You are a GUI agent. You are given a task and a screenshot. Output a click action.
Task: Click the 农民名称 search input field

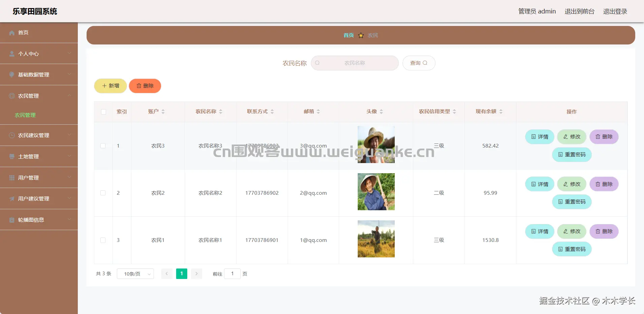[x=355, y=63]
